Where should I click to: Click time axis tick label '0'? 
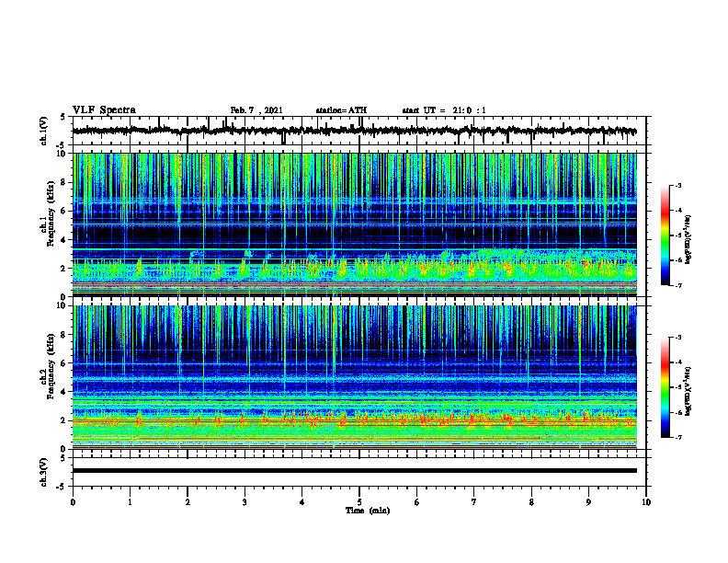tap(73, 502)
